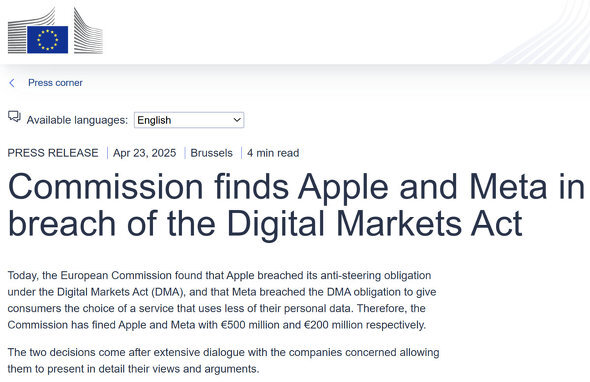Click the headline about Apple and Meta
This screenshot has height=382, width=590.
click(x=296, y=205)
